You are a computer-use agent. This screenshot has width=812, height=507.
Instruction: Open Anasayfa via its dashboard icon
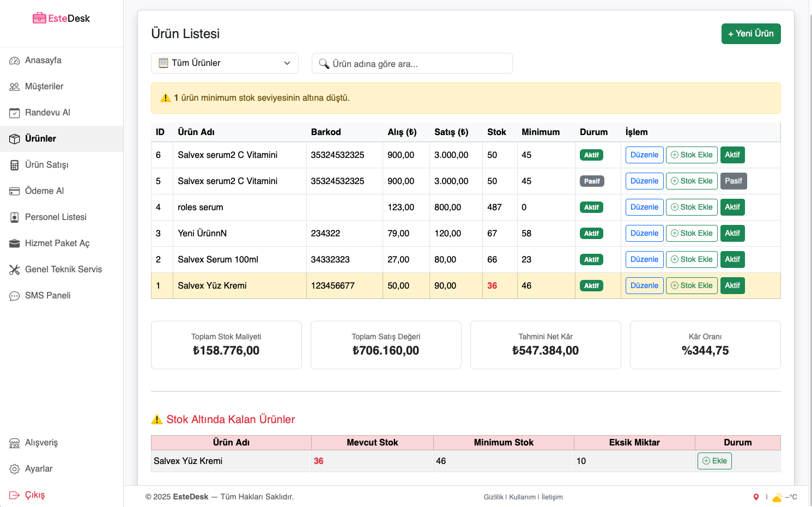click(x=15, y=60)
